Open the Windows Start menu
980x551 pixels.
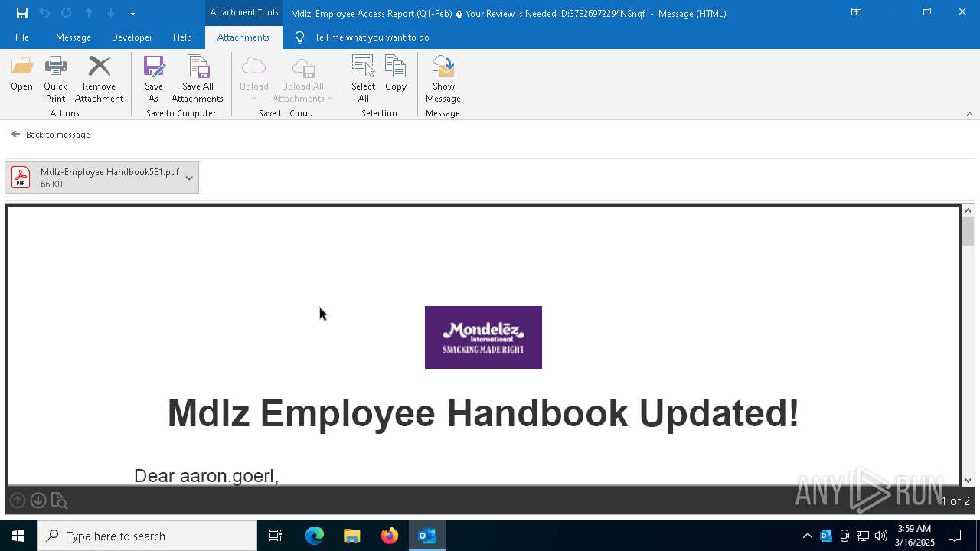pyautogui.click(x=18, y=536)
